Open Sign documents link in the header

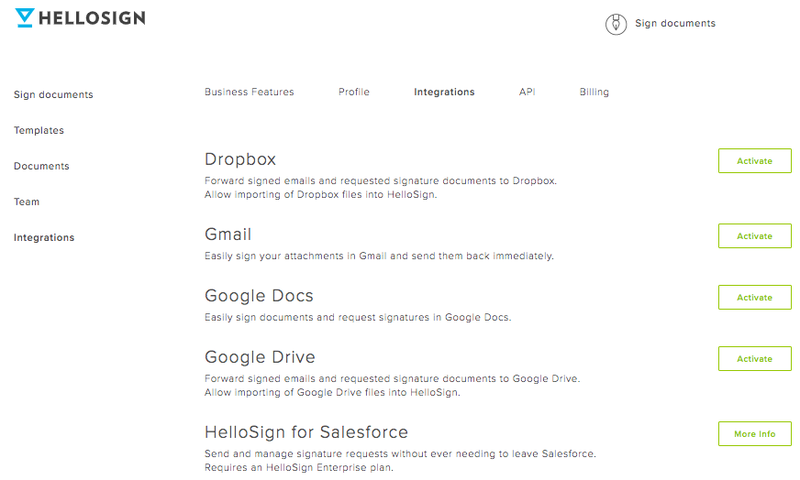pos(675,23)
